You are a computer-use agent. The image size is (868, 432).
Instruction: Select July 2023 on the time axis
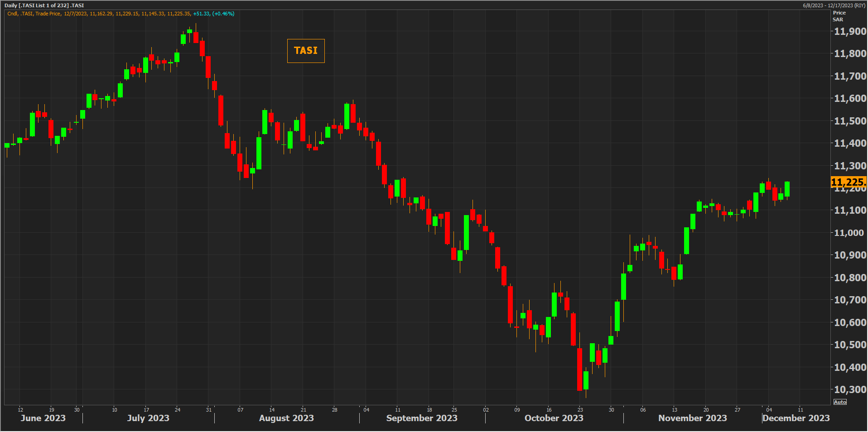pyautogui.click(x=148, y=418)
